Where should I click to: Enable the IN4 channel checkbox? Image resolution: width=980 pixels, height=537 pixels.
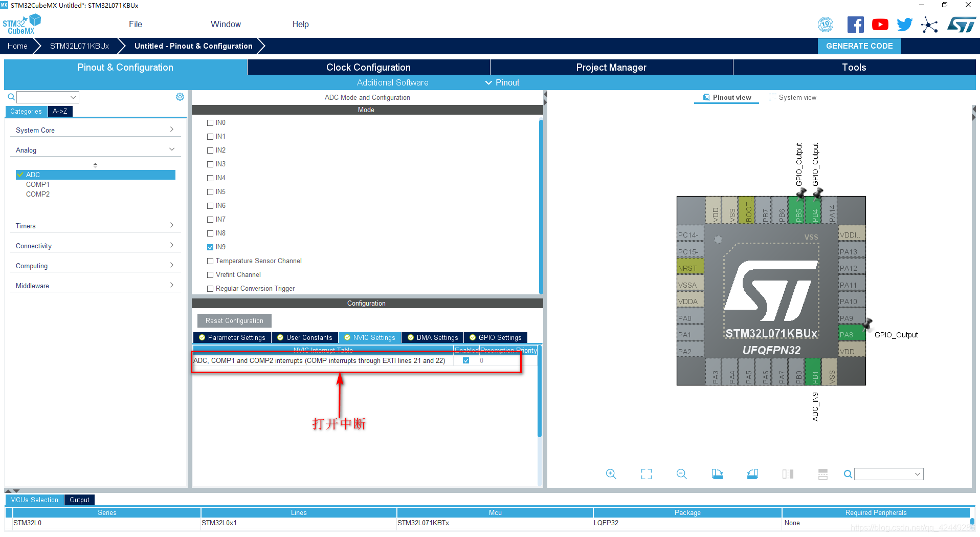click(x=210, y=178)
